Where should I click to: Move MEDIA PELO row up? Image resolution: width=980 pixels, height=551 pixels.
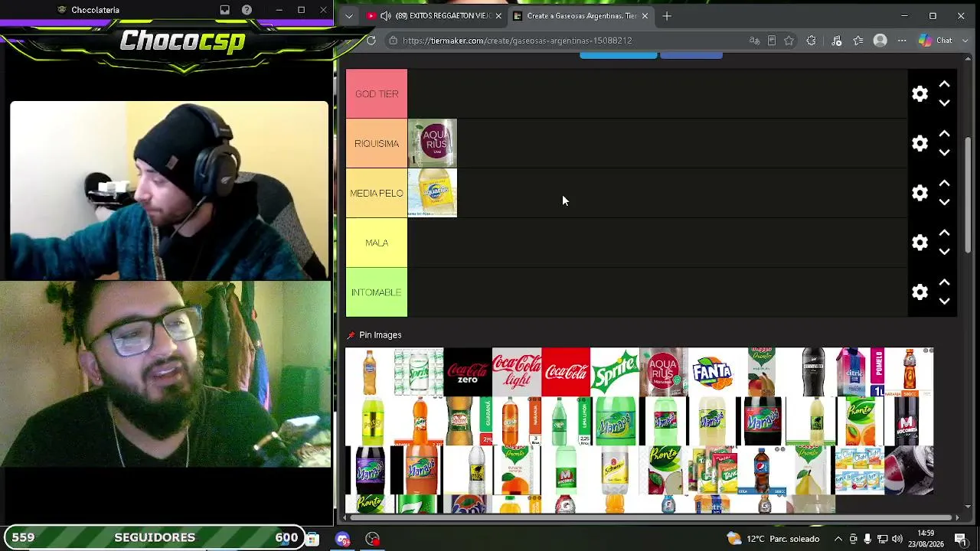(945, 184)
